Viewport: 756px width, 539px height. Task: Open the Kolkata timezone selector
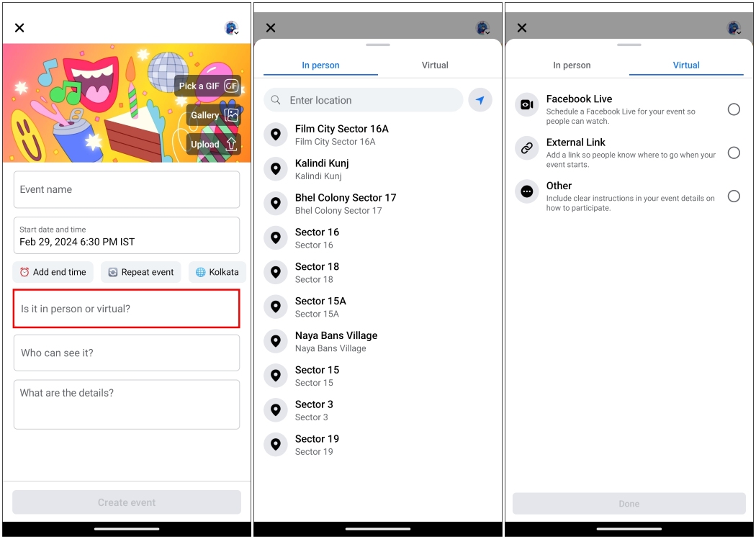click(x=217, y=272)
